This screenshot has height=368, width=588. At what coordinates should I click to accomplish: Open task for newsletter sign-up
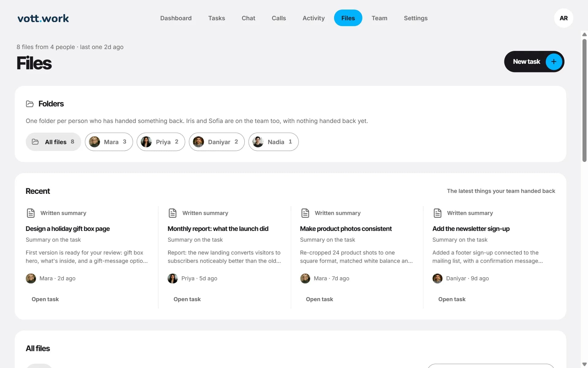[452, 299]
